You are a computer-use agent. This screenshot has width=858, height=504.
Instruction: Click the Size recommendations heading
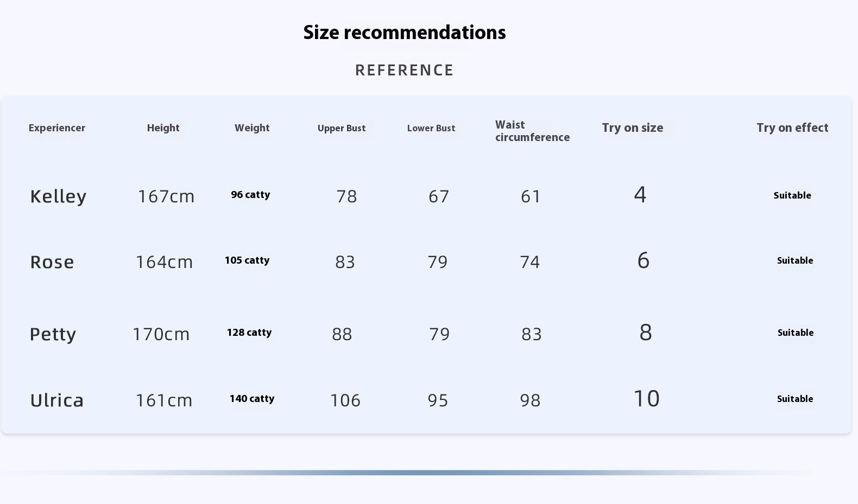pos(405,33)
